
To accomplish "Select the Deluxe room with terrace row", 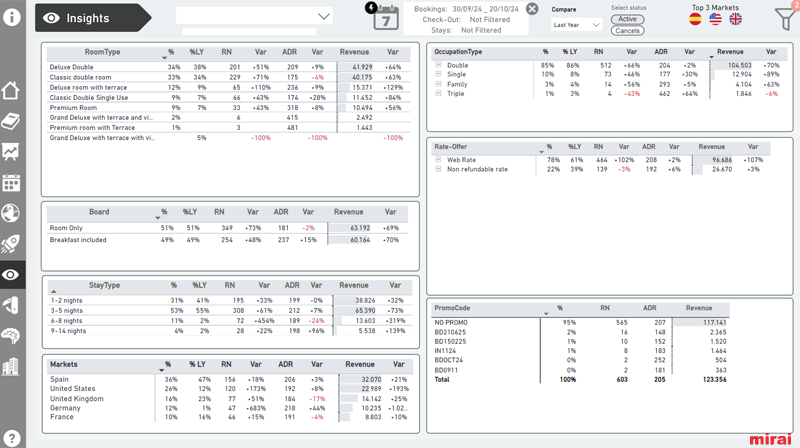I will coord(228,87).
